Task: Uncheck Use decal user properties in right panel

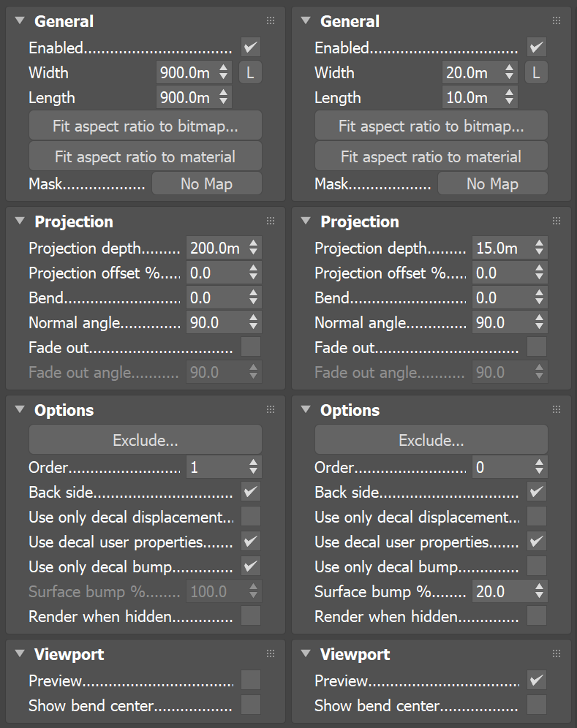Action: 537,542
